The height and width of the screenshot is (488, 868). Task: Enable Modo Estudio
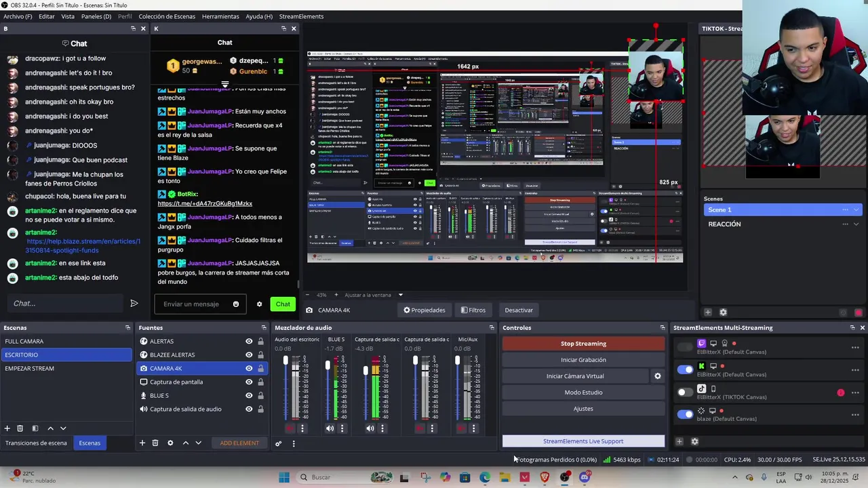point(583,392)
